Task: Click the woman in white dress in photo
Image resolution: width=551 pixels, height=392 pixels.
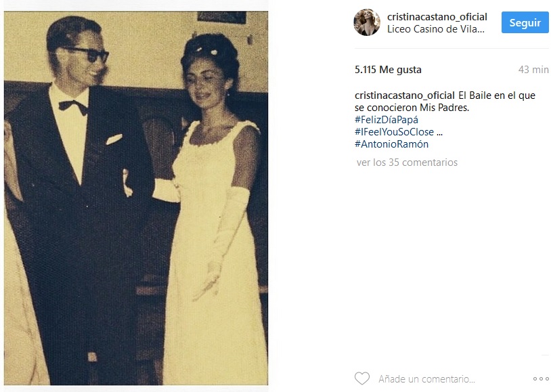Action: pos(215,211)
